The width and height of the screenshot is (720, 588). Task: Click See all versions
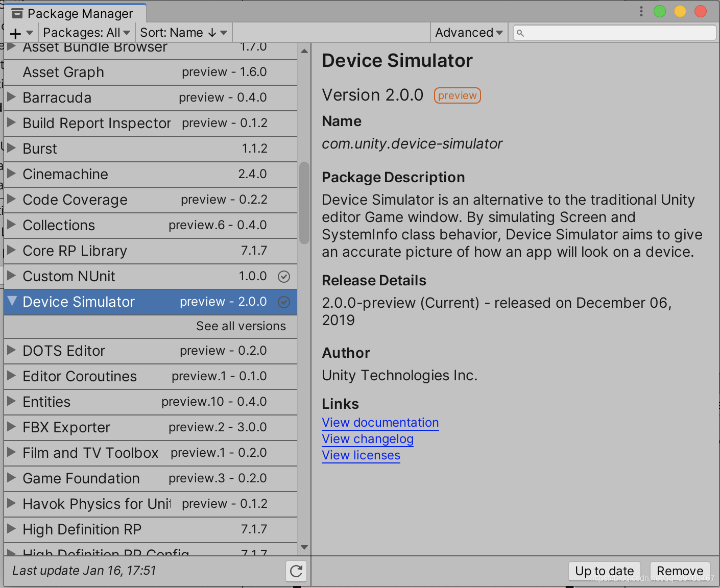[x=241, y=326]
